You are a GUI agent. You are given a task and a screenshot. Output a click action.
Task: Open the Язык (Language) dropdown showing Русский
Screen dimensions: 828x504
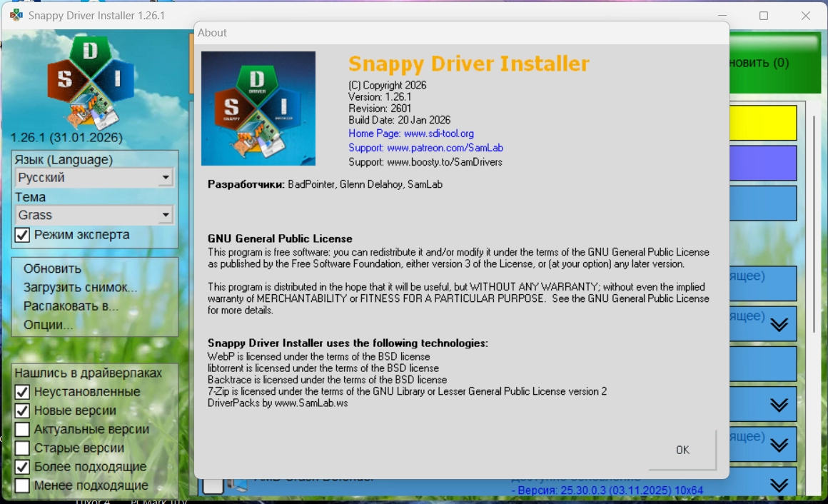point(94,178)
